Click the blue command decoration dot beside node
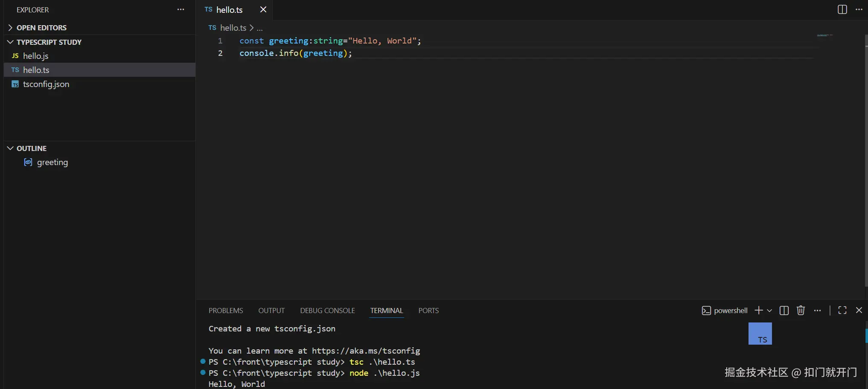 (203, 372)
